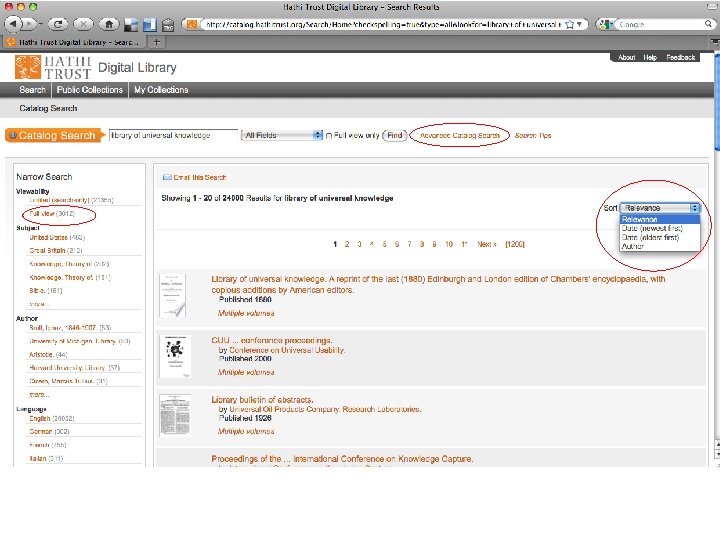Click the Email this Search link
720x540 pixels.
(200, 177)
